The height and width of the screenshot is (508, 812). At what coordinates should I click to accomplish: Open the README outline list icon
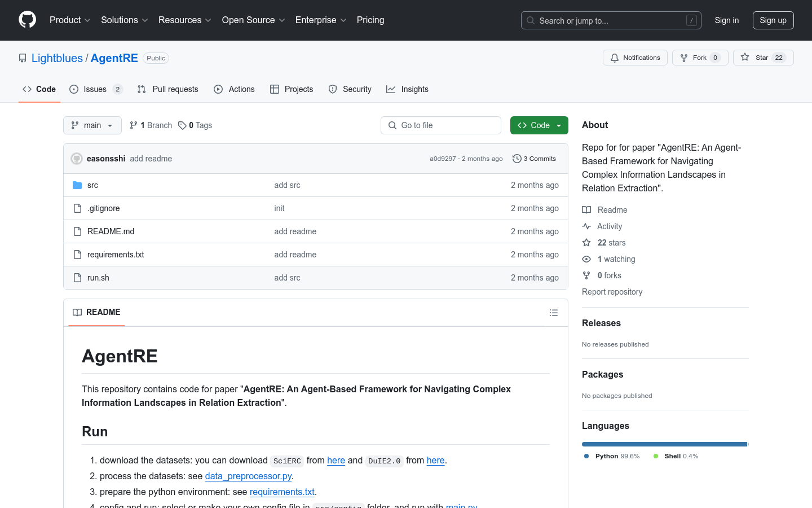[554, 313]
